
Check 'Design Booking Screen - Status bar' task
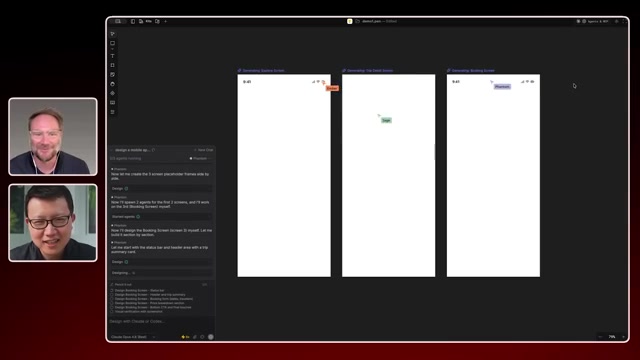112,290
